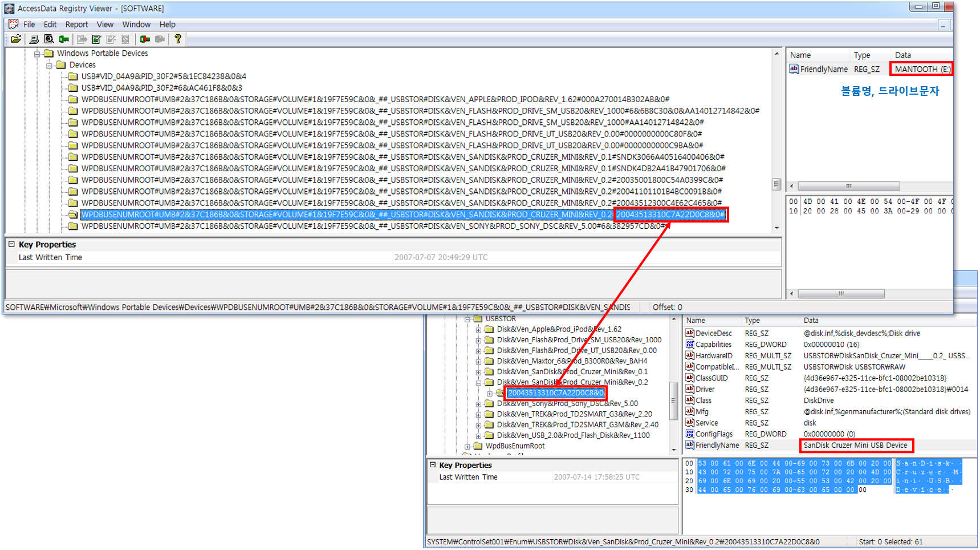Select the USB#VID_04A9&PID_30F2#5&1EC84238 key
Screen dimensions: 980x550
coord(164,76)
